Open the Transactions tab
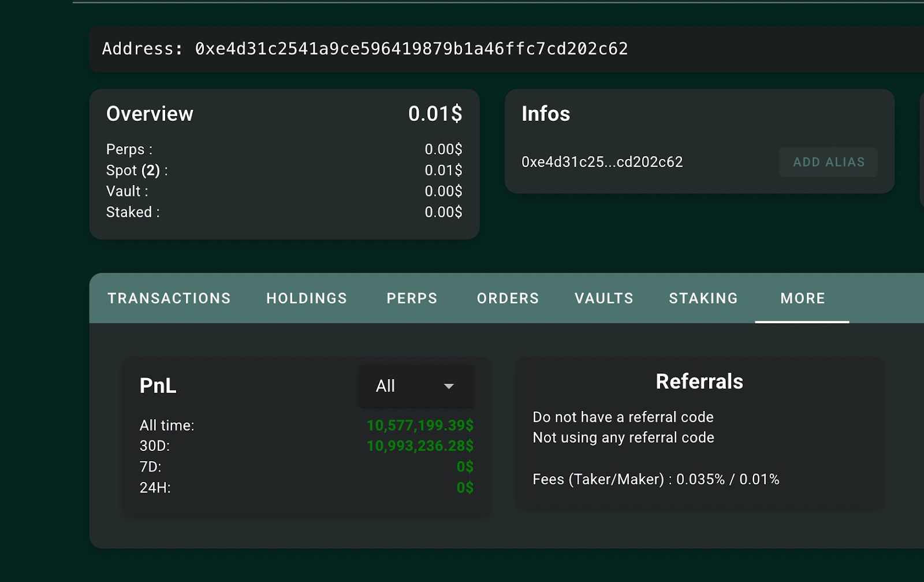The height and width of the screenshot is (582, 924). (x=169, y=298)
